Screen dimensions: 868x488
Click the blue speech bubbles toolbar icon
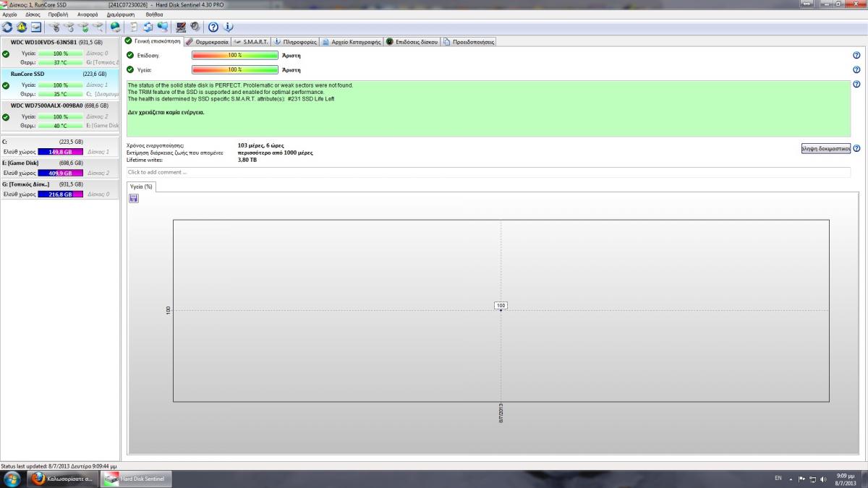click(x=163, y=27)
